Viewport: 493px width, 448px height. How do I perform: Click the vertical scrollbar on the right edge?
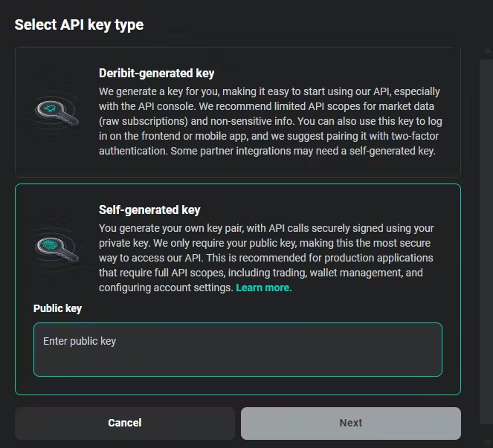click(x=486, y=223)
